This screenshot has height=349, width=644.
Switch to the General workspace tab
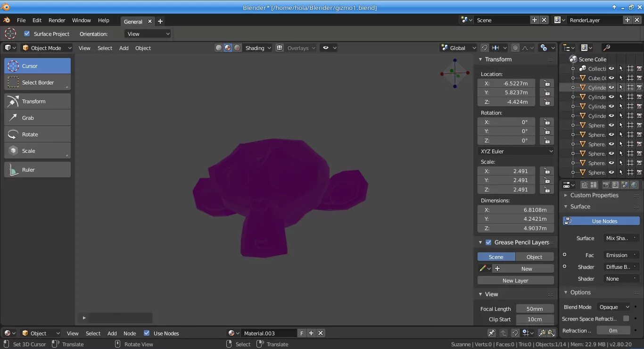[133, 22]
